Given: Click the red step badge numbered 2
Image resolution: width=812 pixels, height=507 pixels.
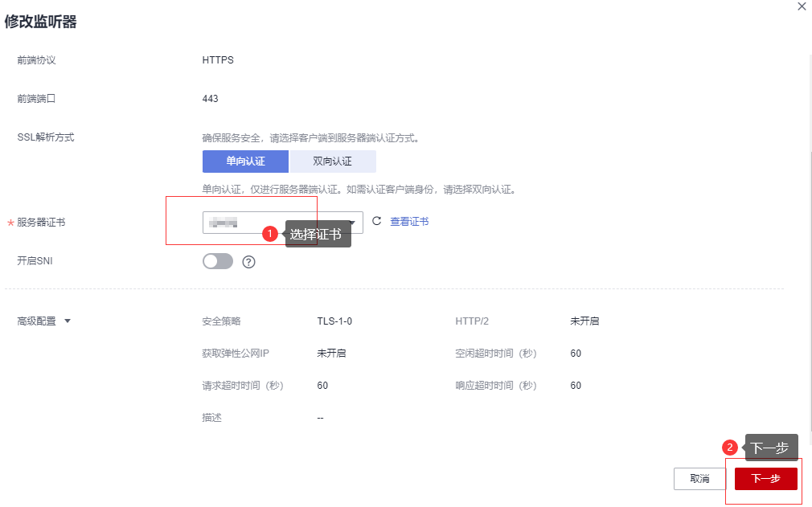Looking at the screenshot, I should tap(730, 448).
